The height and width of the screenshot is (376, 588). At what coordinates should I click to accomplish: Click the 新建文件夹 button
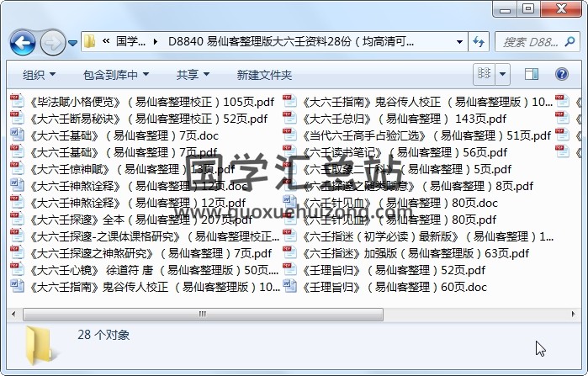click(264, 75)
